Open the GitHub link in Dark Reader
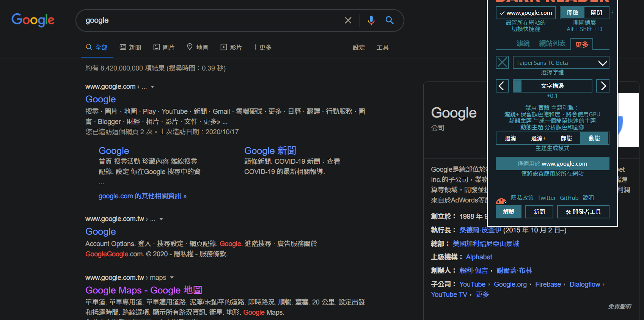644x320 pixels. point(569,198)
